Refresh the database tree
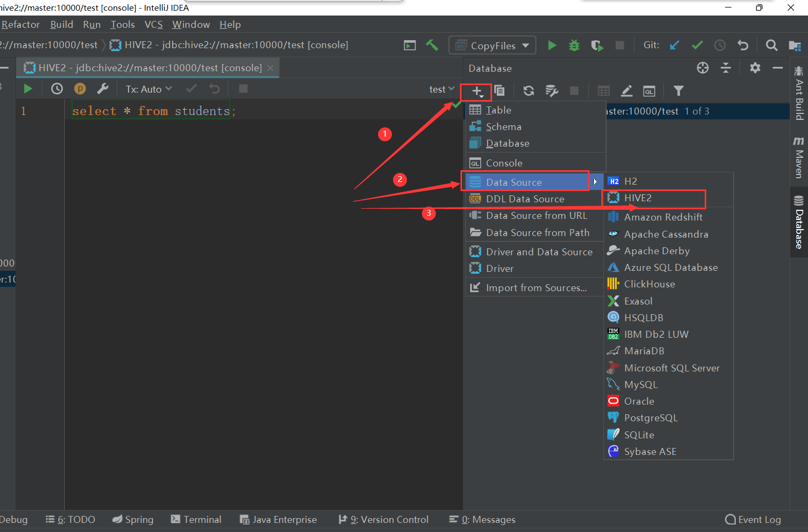This screenshot has height=532, width=808. (528, 90)
